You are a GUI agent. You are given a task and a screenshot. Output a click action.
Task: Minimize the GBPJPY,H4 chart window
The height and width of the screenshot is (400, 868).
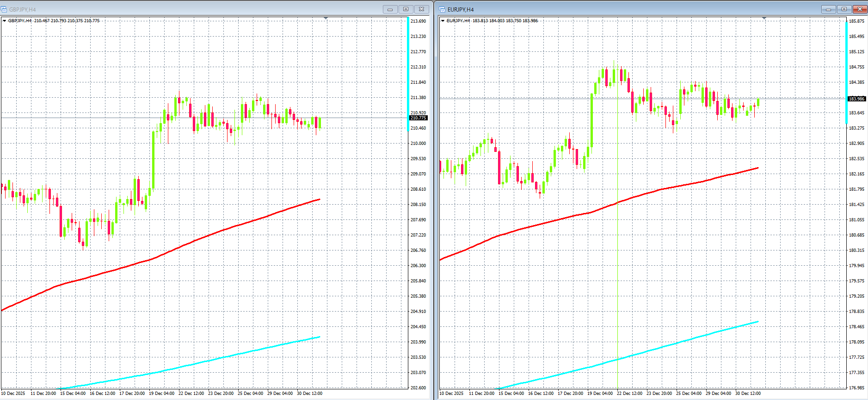[x=390, y=9]
